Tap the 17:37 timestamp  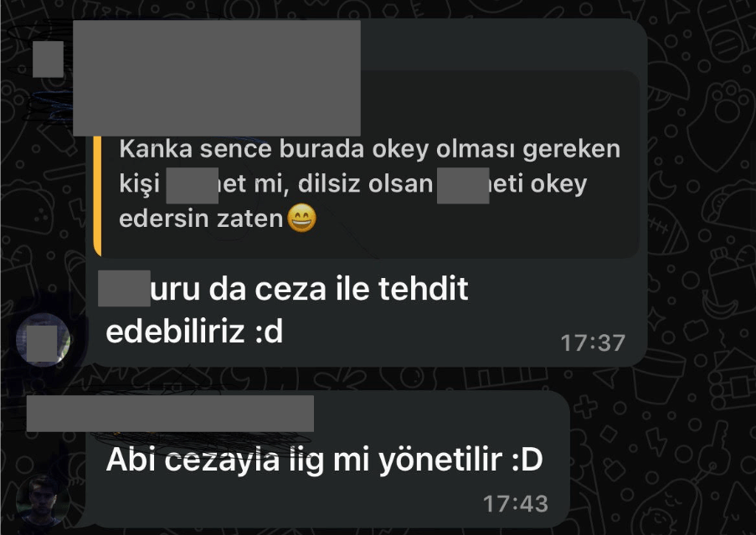point(593,343)
